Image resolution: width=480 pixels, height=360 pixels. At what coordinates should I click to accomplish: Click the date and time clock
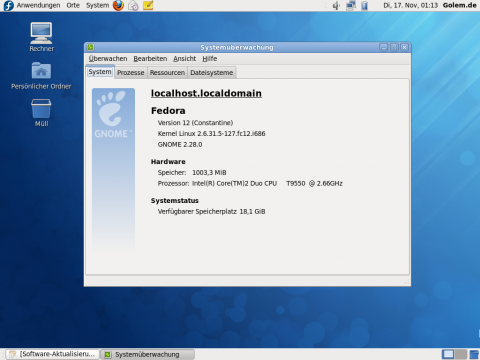(x=410, y=5)
